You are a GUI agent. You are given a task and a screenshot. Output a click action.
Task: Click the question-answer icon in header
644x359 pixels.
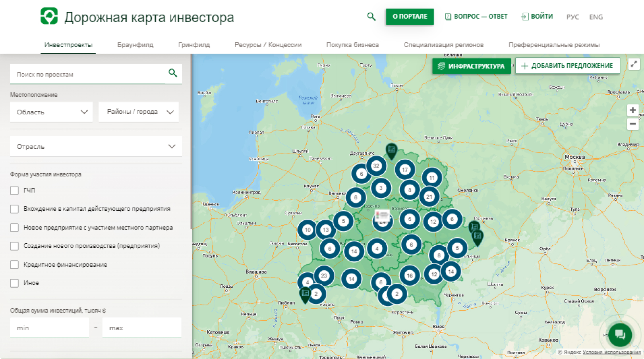tap(448, 16)
